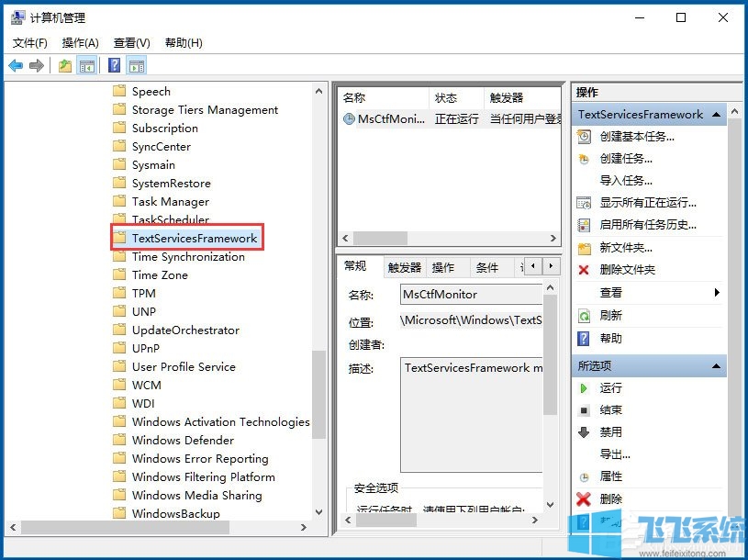Toggle the console tree panel visibility
Viewport: 748px width, 560px height.
(x=87, y=65)
